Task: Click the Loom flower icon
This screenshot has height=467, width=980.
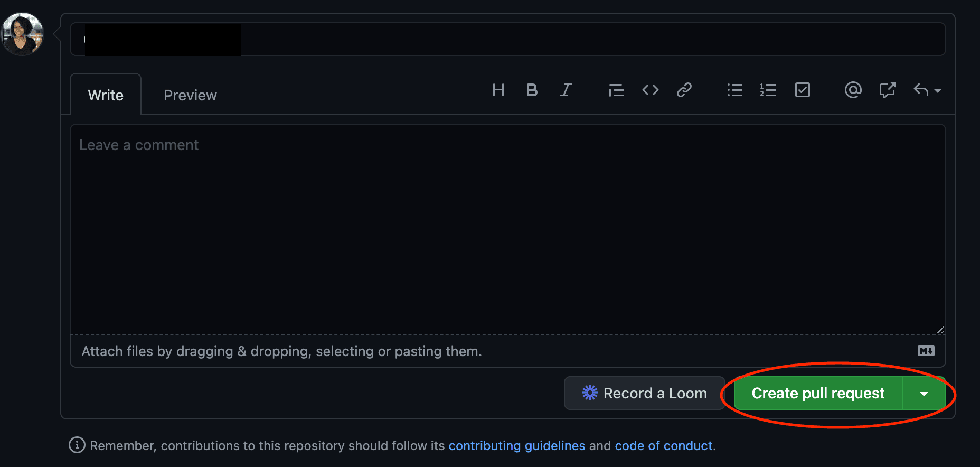Action: pyautogui.click(x=589, y=393)
